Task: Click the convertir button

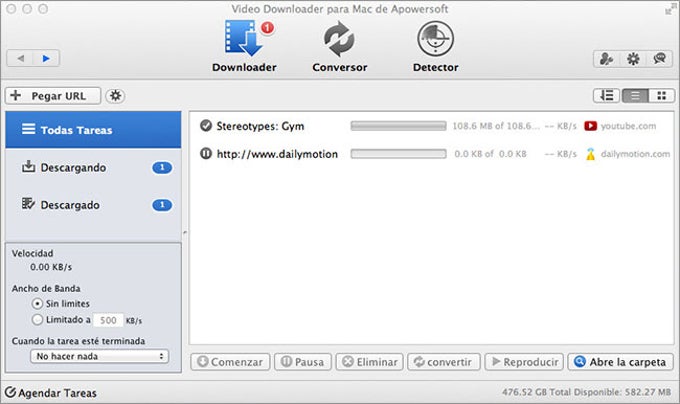Action: tap(444, 362)
